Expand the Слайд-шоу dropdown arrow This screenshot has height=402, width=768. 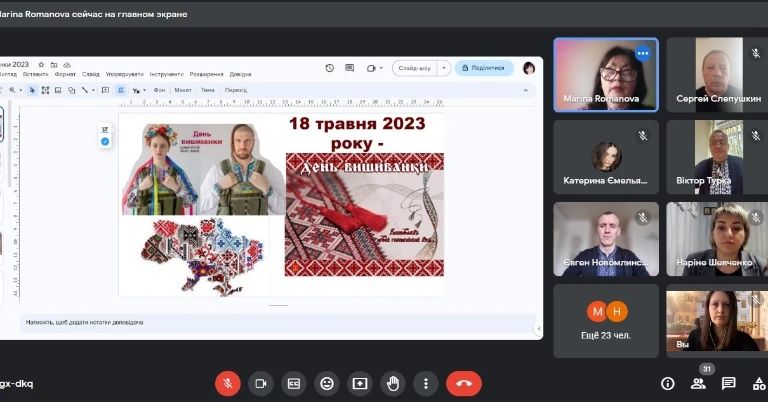pos(444,68)
